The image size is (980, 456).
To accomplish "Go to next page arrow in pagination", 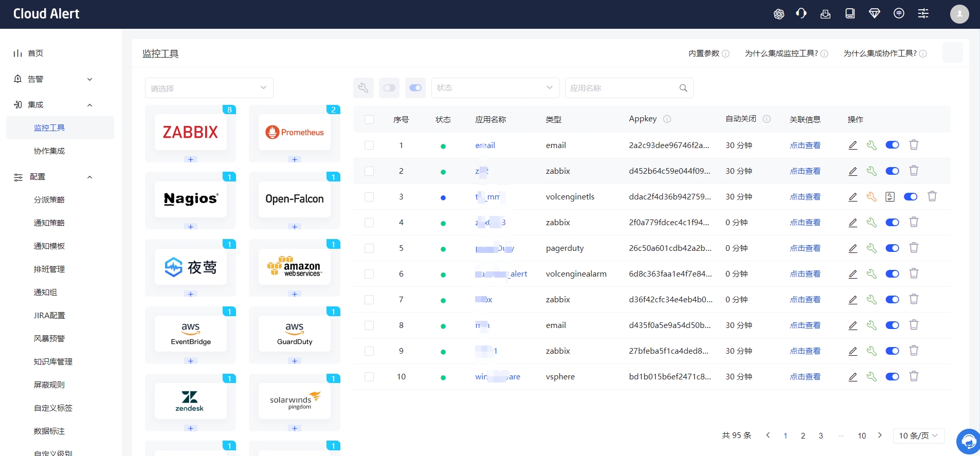I will tap(880, 435).
